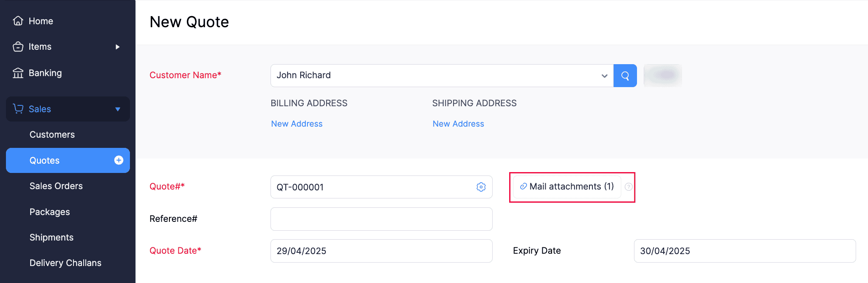The height and width of the screenshot is (283, 868).
Task: Click the Reference# input field
Action: [381, 219]
